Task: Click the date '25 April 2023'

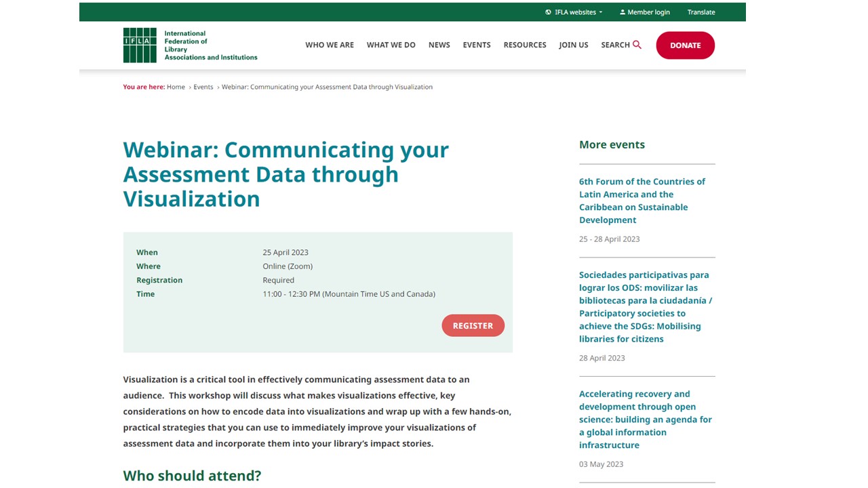Action: point(285,252)
